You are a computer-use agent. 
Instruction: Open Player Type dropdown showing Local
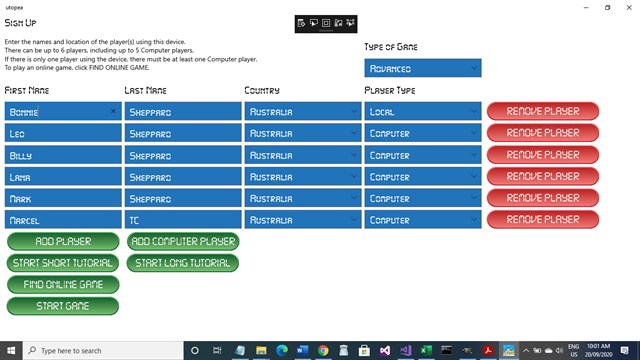(423, 111)
